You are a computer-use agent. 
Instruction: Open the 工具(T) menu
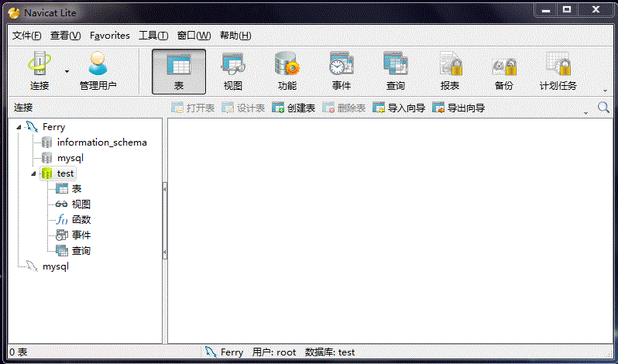coord(153,36)
